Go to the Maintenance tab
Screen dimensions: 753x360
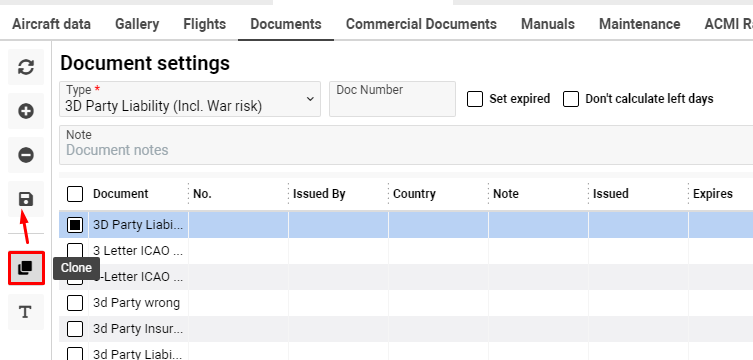[x=640, y=24]
